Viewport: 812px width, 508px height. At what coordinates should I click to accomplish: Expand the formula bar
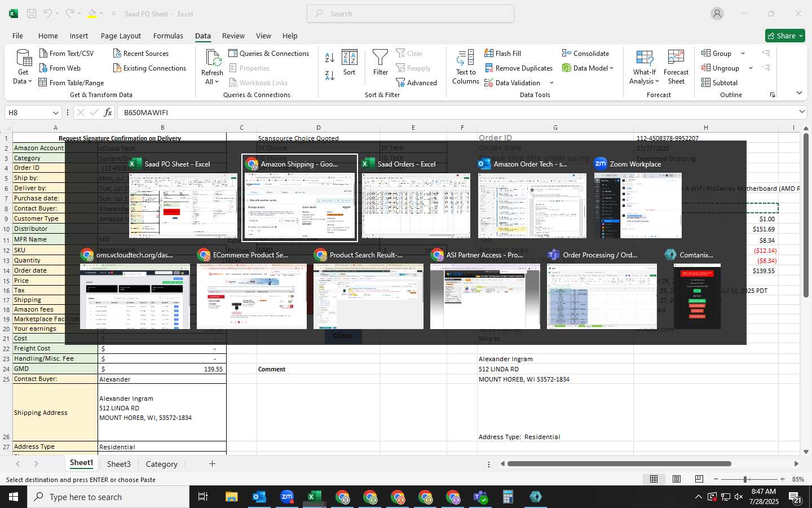coord(802,112)
